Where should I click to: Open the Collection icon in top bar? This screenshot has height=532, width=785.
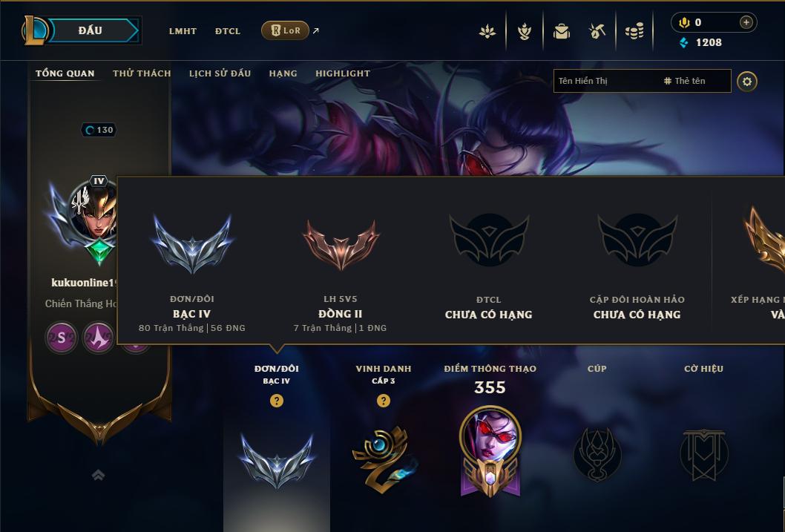[524, 31]
